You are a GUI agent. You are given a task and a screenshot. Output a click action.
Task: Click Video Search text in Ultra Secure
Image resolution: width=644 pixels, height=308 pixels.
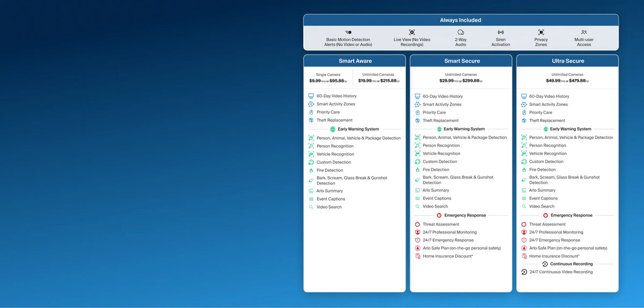(541, 206)
